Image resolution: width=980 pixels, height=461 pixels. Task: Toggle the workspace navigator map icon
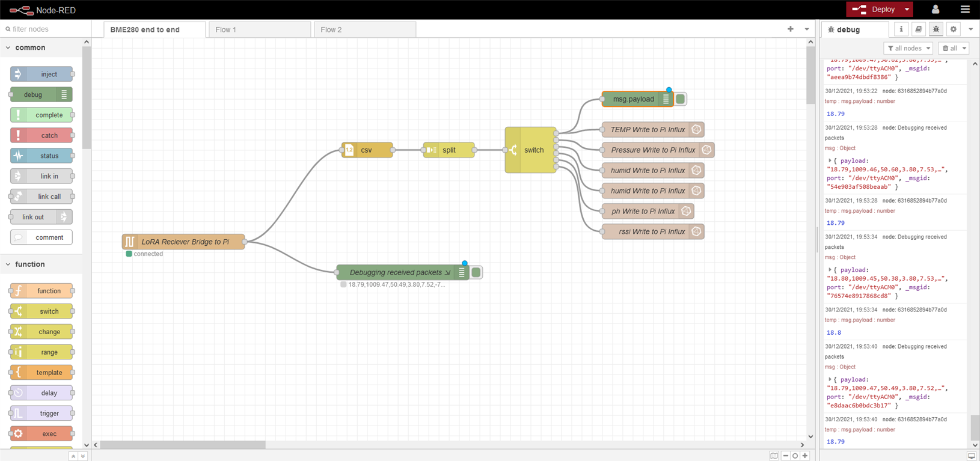click(774, 456)
